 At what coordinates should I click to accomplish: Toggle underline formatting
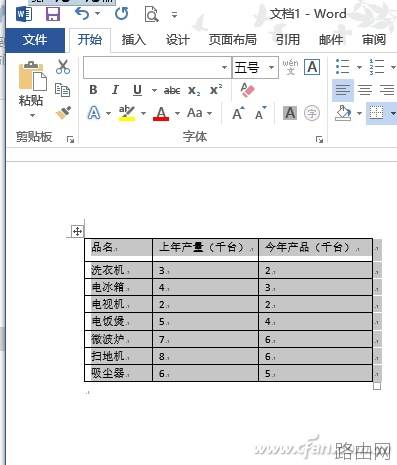(x=137, y=90)
